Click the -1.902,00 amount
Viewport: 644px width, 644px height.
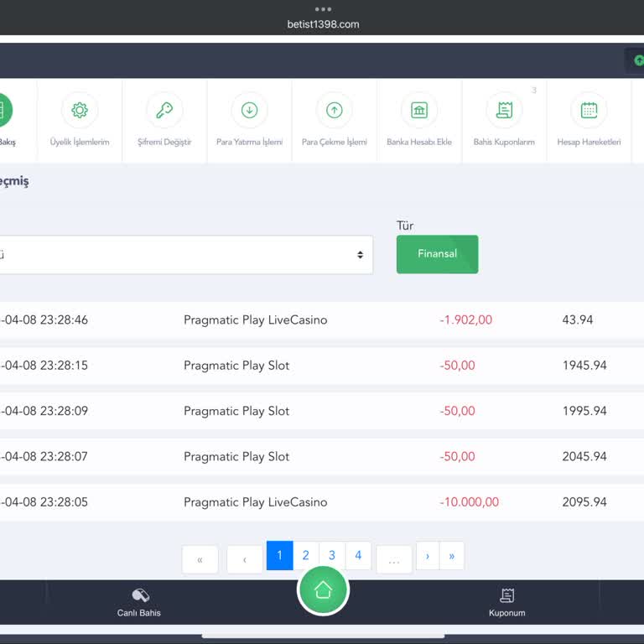465,320
